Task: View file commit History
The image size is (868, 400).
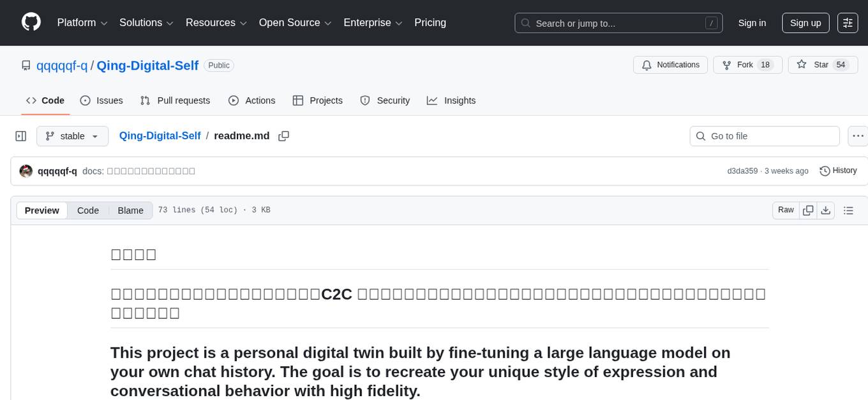Action: click(838, 171)
